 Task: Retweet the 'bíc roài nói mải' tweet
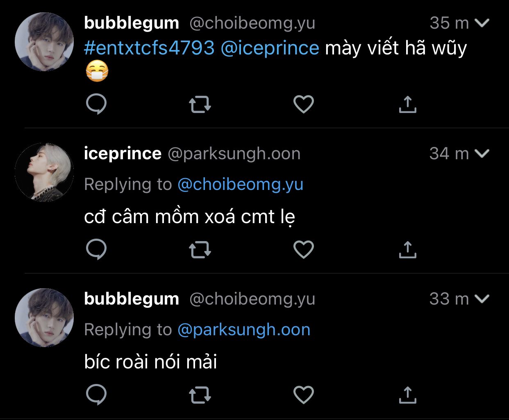(x=200, y=395)
